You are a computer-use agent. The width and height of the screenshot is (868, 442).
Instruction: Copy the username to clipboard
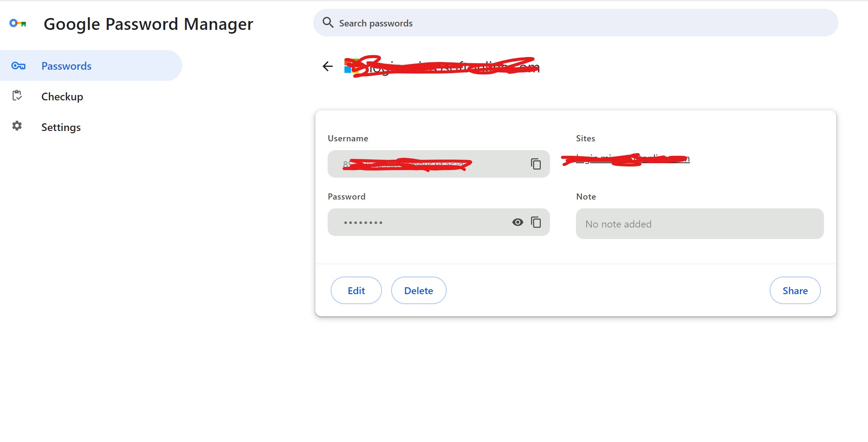[x=536, y=164]
